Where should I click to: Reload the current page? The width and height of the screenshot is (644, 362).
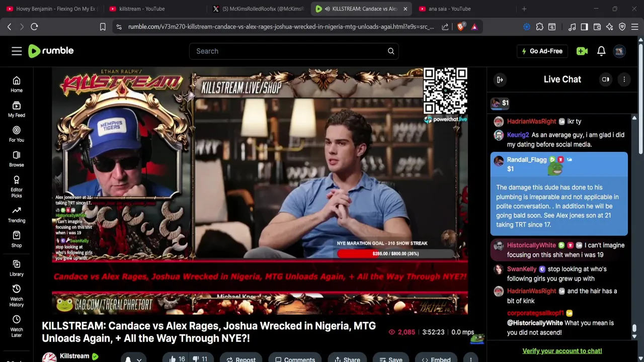34,27
